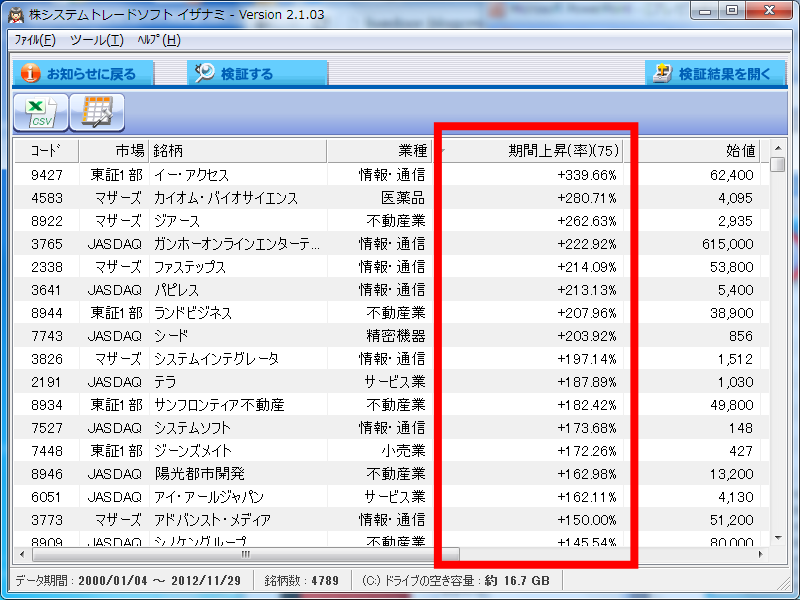Screen dimensions: 800x600
Task: Open the table column settings icon
Action: [x=97, y=112]
